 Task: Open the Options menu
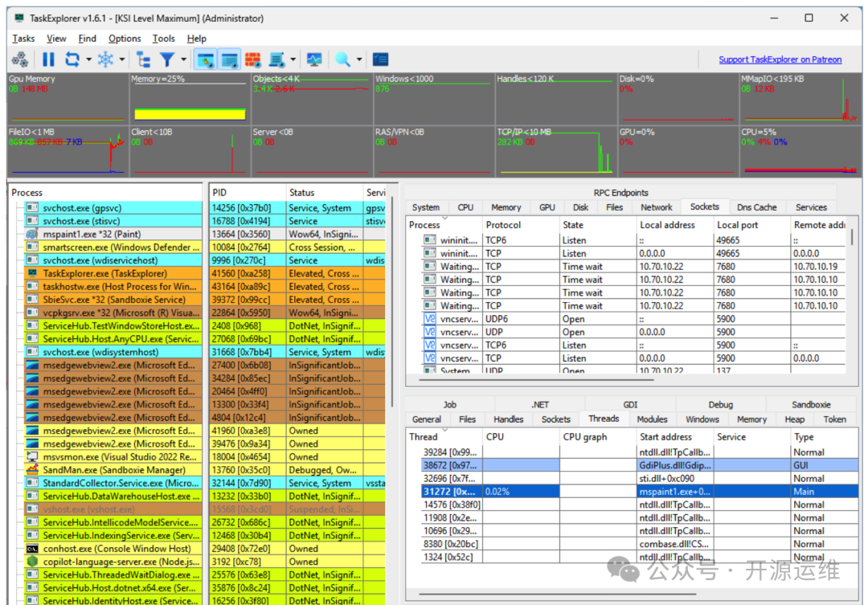pyautogui.click(x=125, y=39)
